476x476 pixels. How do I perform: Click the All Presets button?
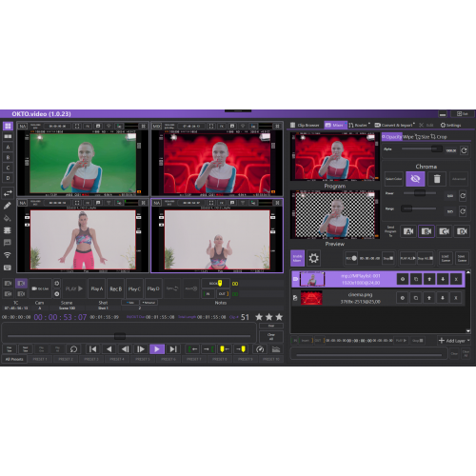[x=14, y=359]
